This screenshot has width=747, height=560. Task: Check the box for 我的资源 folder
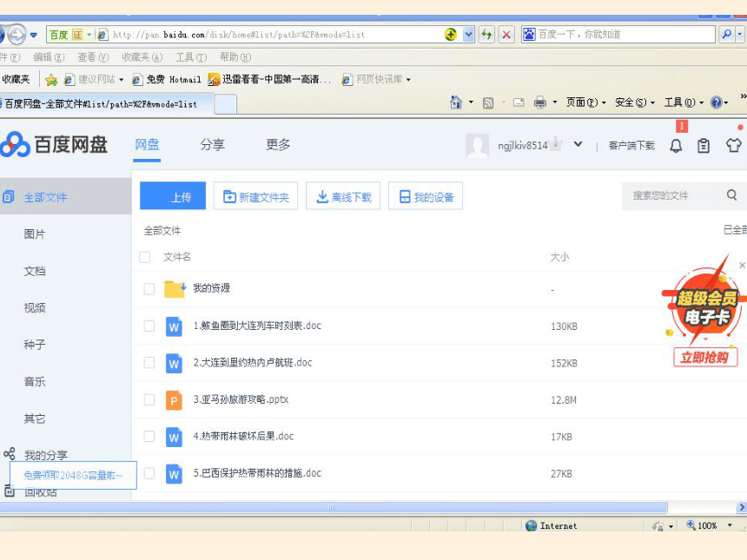149,289
